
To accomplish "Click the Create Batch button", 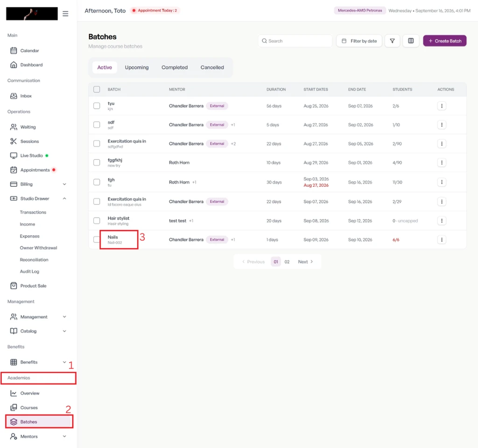I will [444, 41].
